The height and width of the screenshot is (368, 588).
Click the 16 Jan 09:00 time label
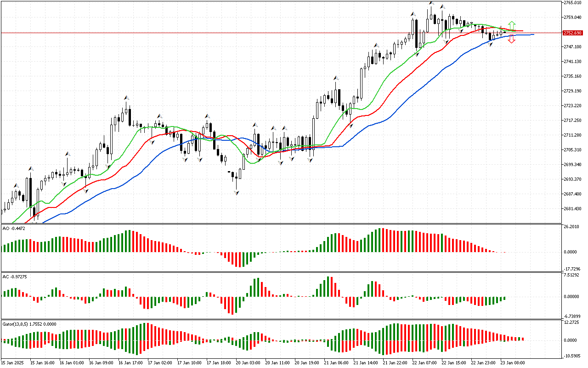click(101, 363)
